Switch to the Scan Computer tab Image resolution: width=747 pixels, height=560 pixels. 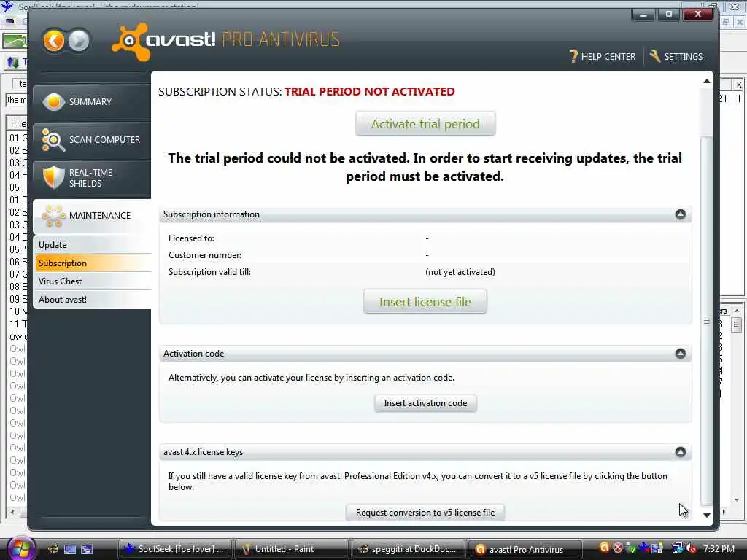[92, 140]
